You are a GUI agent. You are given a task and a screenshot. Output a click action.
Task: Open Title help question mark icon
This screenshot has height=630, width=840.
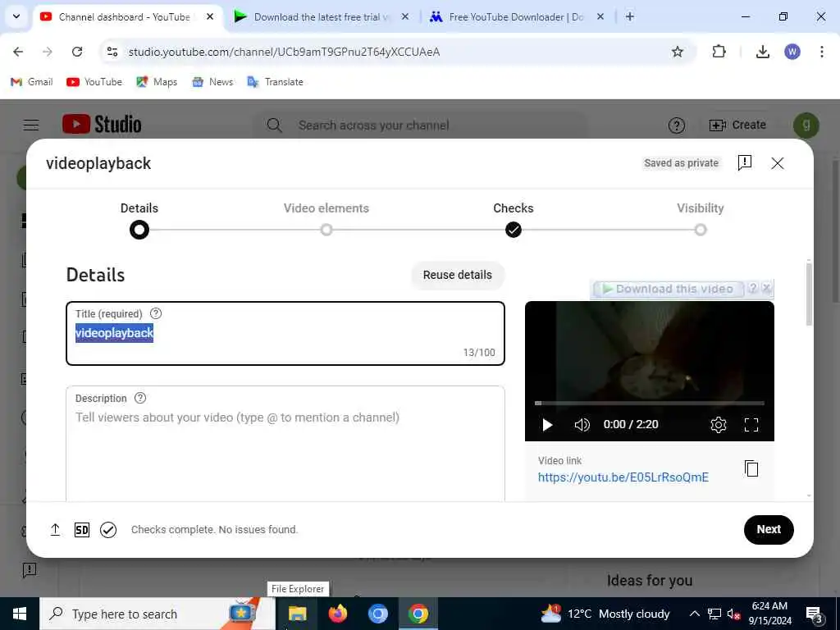coord(156,313)
